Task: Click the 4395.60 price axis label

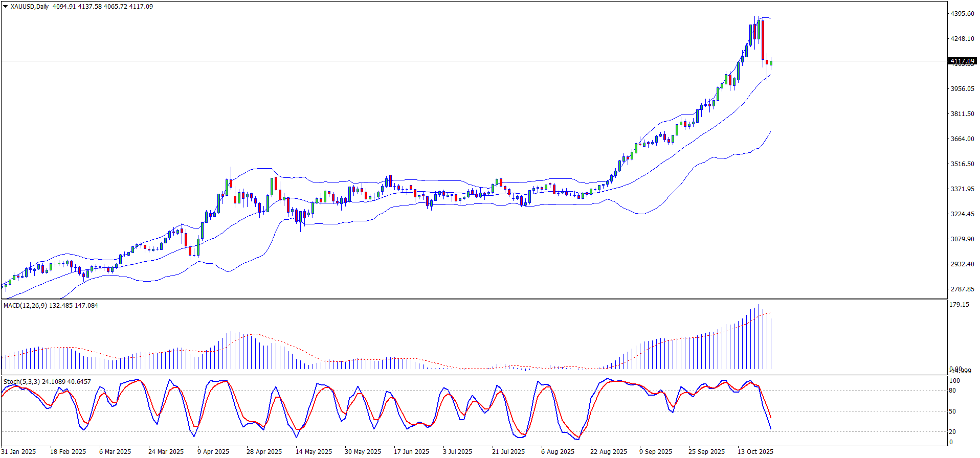Action: tap(962, 14)
